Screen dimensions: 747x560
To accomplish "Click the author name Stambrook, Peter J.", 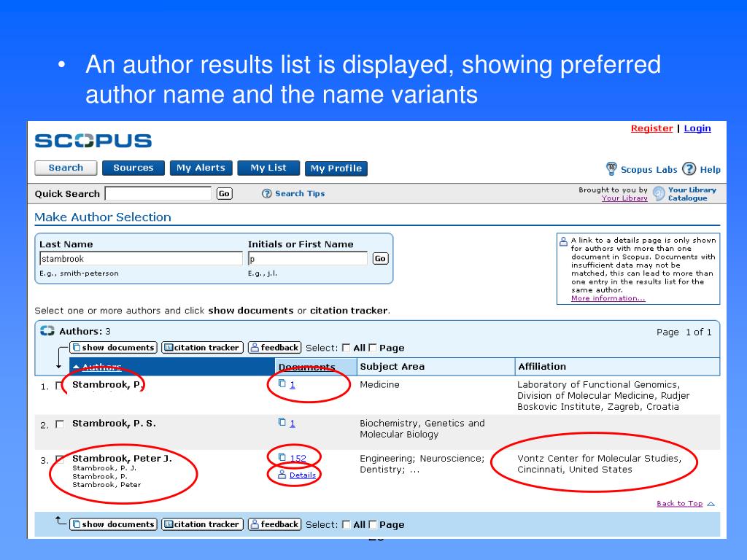I will tap(122, 458).
